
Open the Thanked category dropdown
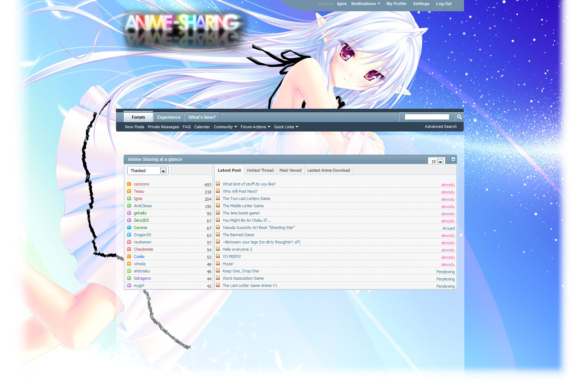pos(148,171)
